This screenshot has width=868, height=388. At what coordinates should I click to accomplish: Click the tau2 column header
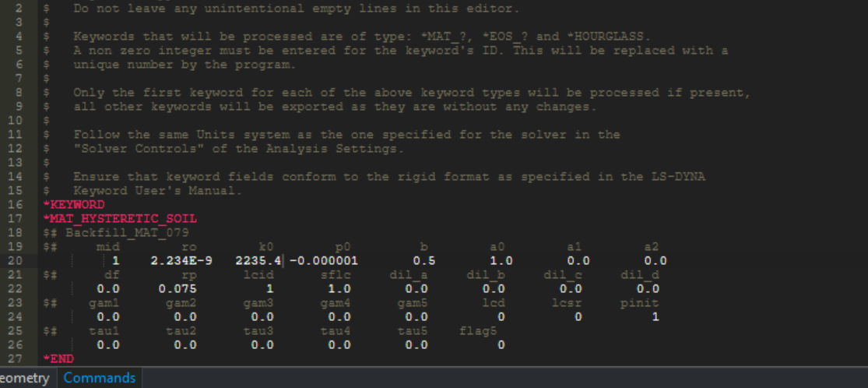pyautogui.click(x=181, y=331)
